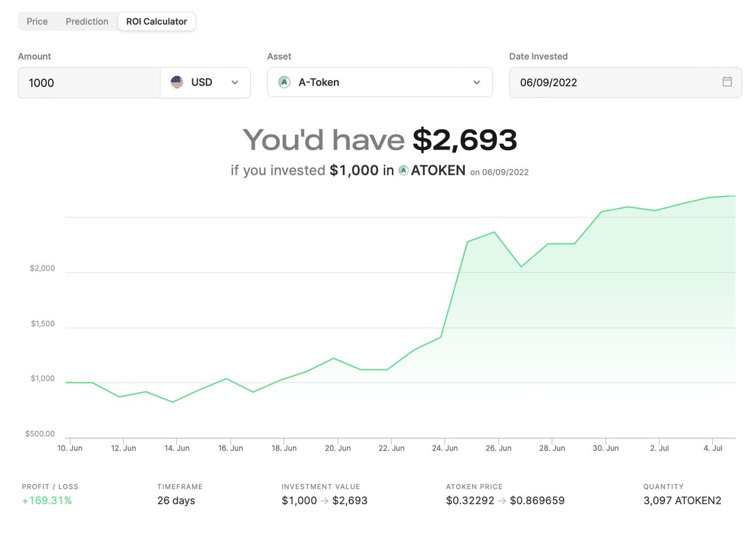Click the ATOKEN logo in the headline
The image size is (756, 537).
(x=404, y=170)
